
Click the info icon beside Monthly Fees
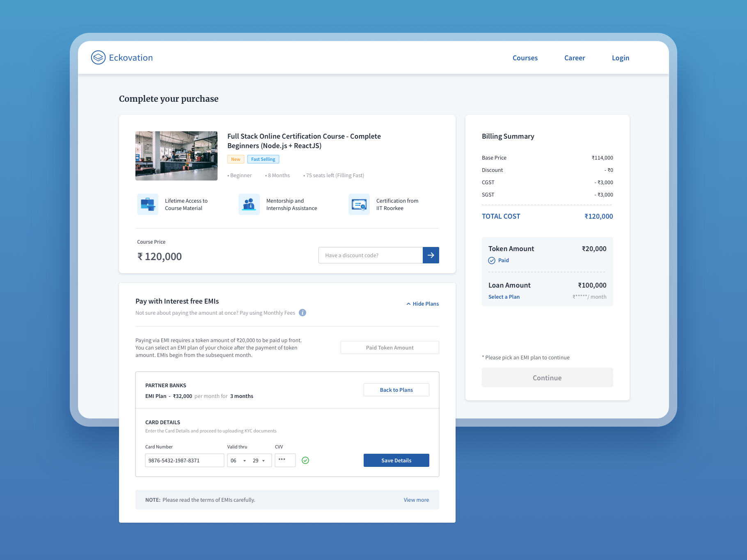coord(302,313)
